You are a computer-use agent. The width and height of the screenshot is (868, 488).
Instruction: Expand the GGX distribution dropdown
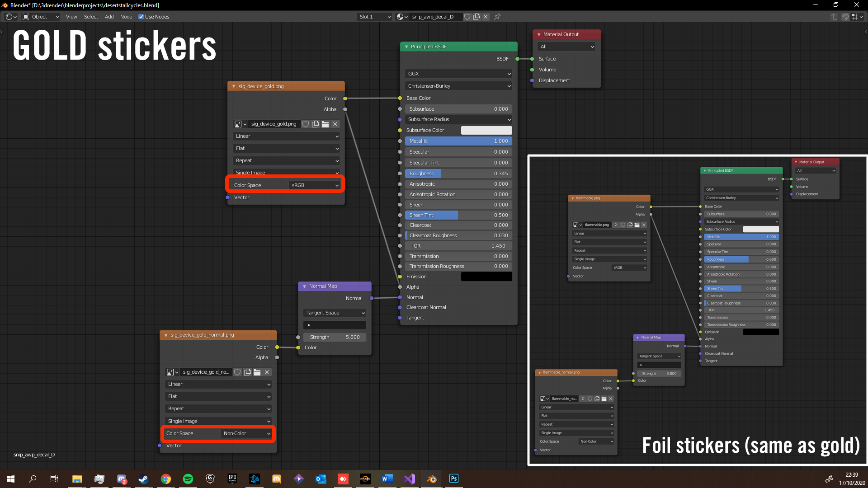(x=458, y=74)
